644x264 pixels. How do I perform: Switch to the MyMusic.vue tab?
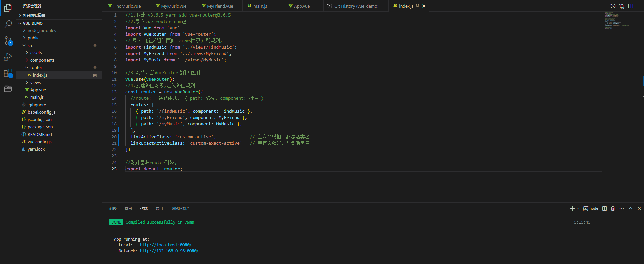(174, 6)
